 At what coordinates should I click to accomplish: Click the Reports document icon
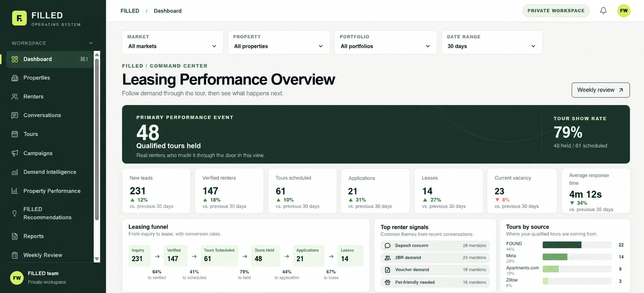tap(15, 236)
